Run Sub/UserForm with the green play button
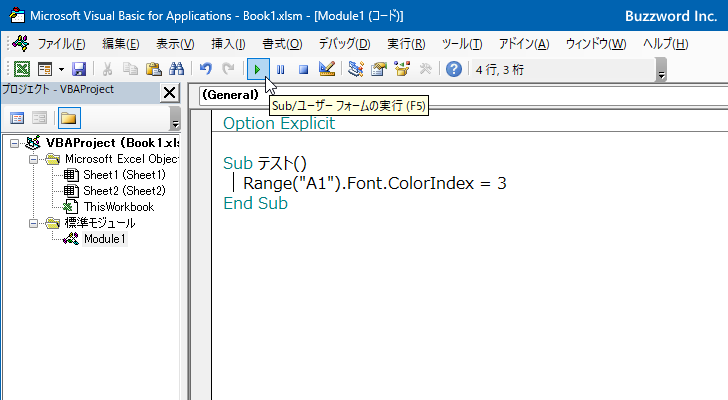This screenshot has height=400, width=728. pyautogui.click(x=258, y=70)
